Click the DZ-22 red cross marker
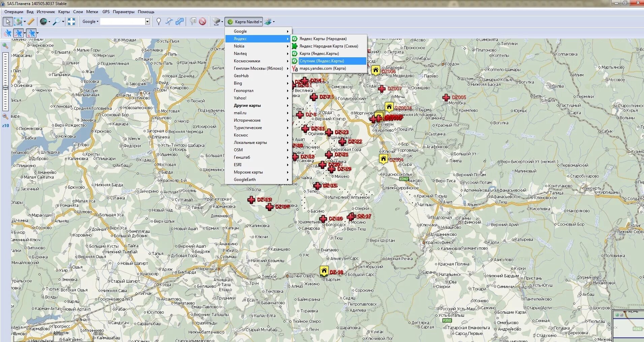644x342 pixels. coord(342,142)
